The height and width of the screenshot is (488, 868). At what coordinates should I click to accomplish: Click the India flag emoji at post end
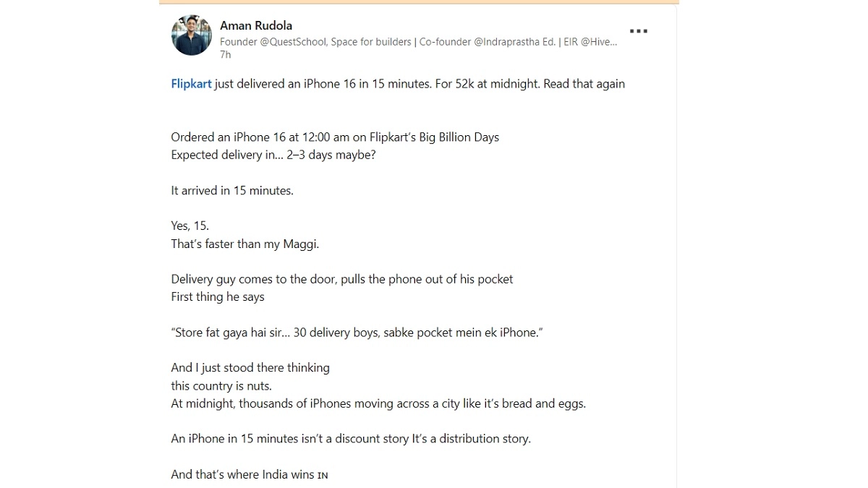323,475
